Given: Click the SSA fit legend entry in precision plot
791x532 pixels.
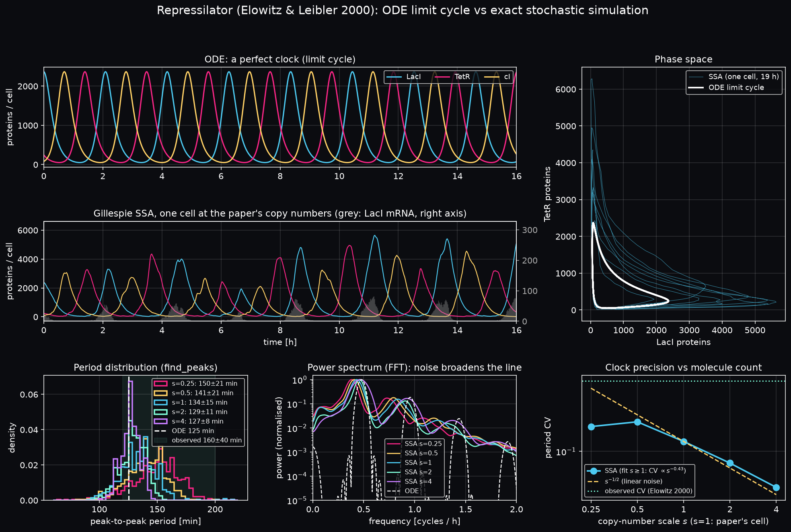Looking at the screenshot, I should 636,471.
